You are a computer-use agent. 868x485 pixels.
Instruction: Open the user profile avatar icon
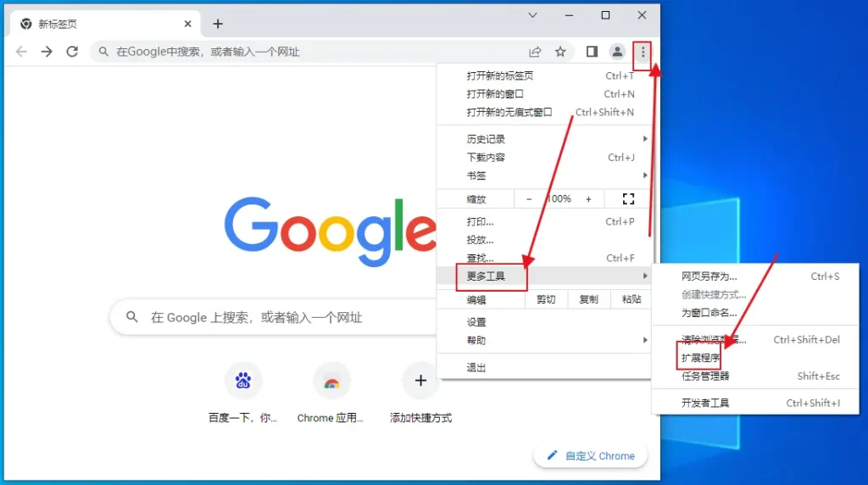pyautogui.click(x=617, y=52)
